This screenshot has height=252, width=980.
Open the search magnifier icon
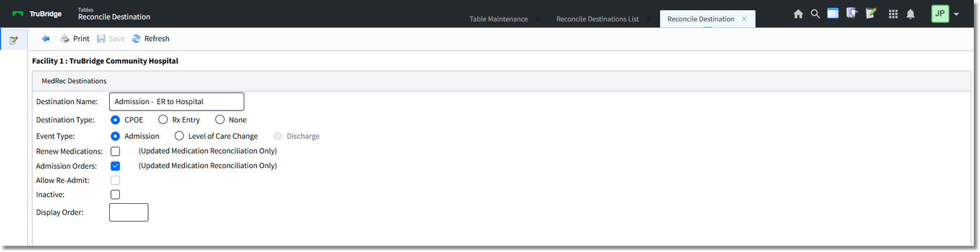pos(816,14)
